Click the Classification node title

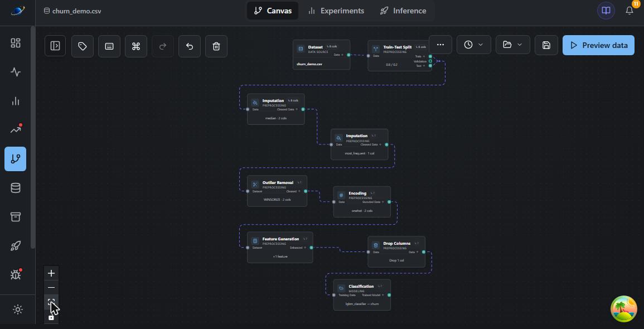click(x=361, y=286)
